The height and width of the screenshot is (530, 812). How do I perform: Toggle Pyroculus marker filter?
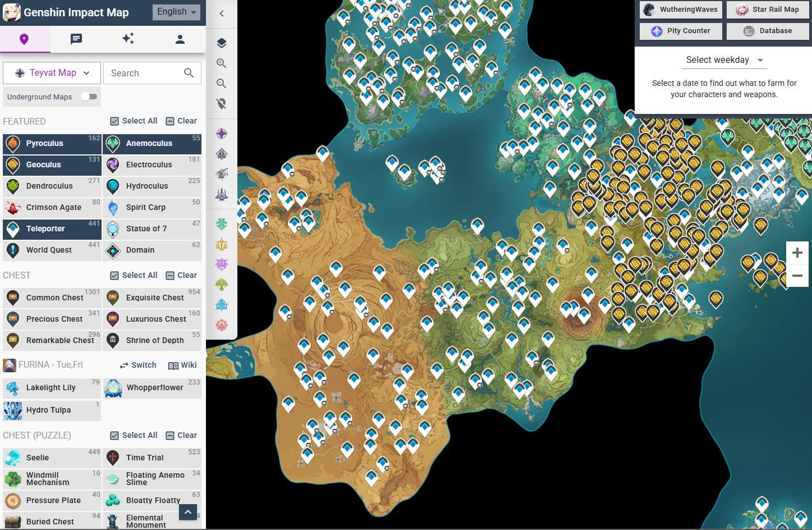pos(52,144)
